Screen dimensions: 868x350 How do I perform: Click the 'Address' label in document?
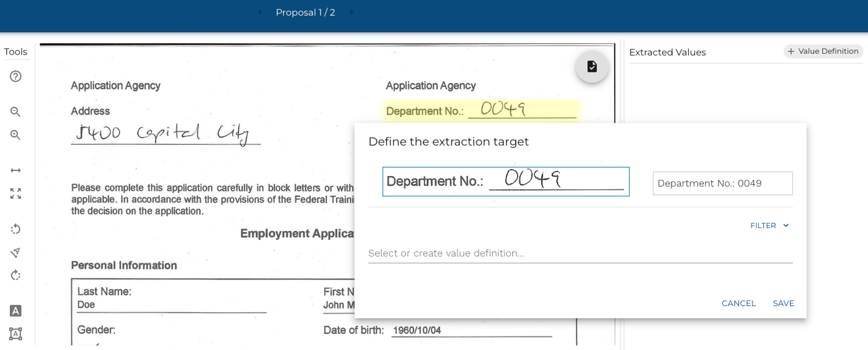[x=91, y=111]
